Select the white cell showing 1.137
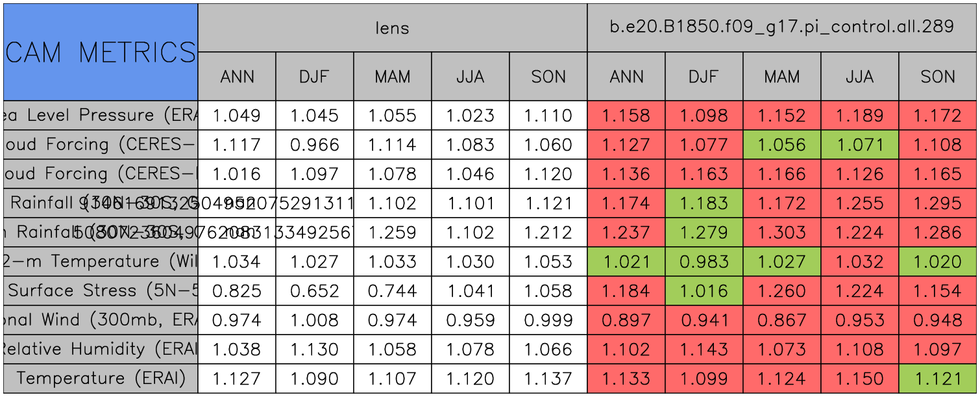 click(548, 379)
